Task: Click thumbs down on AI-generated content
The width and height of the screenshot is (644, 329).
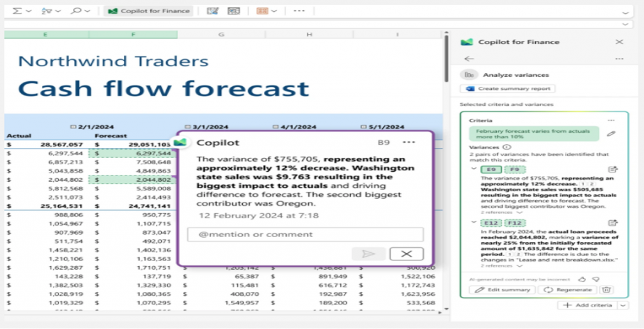Action: (596, 278)
